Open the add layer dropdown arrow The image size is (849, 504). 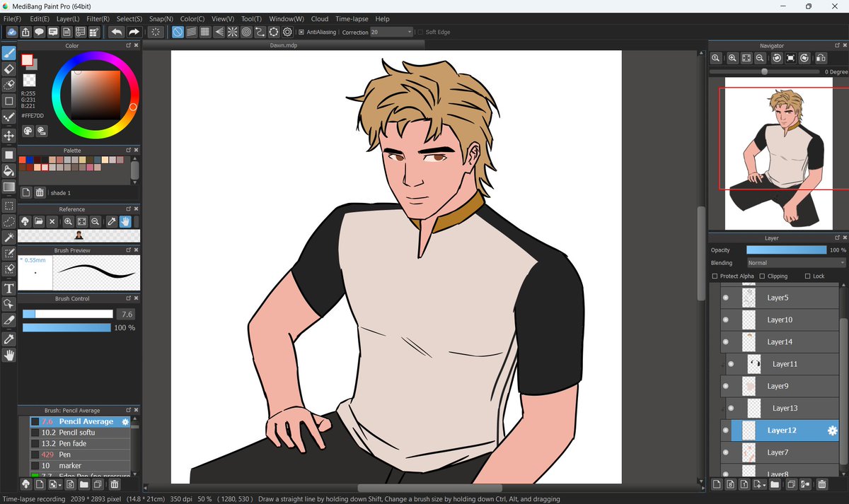pyautogui.click(x=765, y=485)
